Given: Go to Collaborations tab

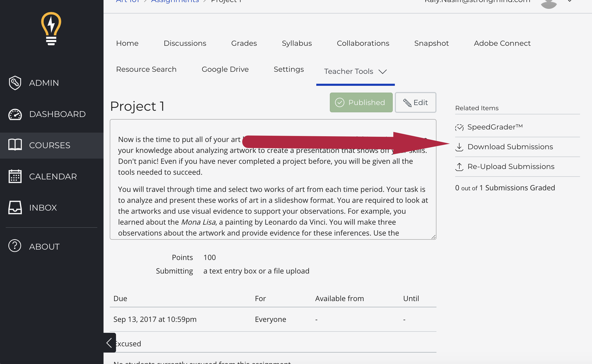Looking at the screenshot, I should tap(363, 43).
